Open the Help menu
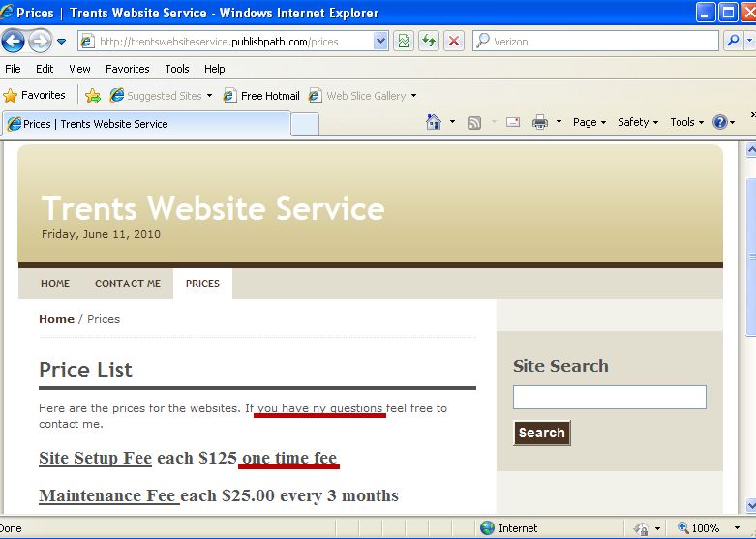 [x=214, y=69]
